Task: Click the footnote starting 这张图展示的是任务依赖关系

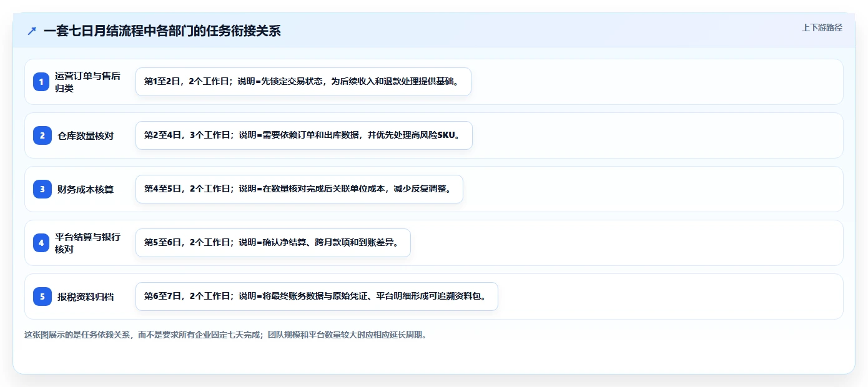Action: point(225,335)
